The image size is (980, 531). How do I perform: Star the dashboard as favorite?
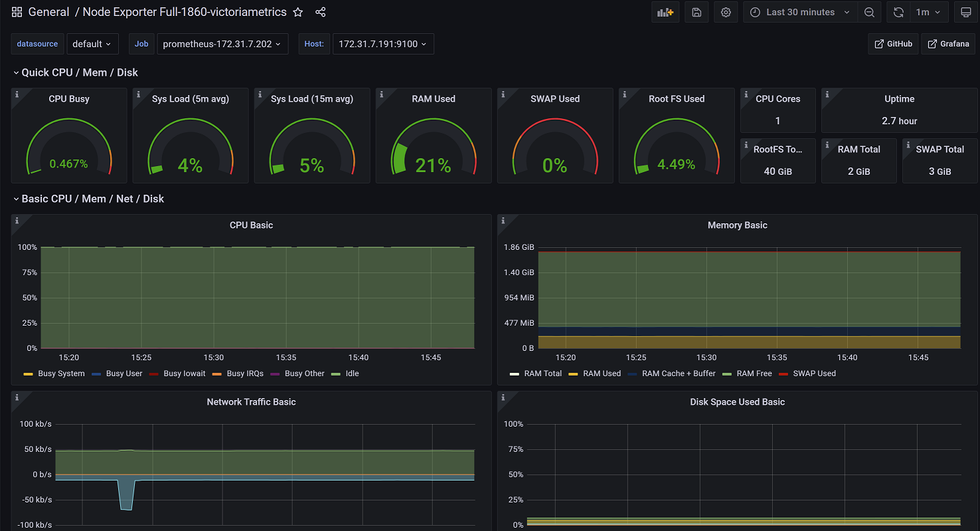pos(298,12)
